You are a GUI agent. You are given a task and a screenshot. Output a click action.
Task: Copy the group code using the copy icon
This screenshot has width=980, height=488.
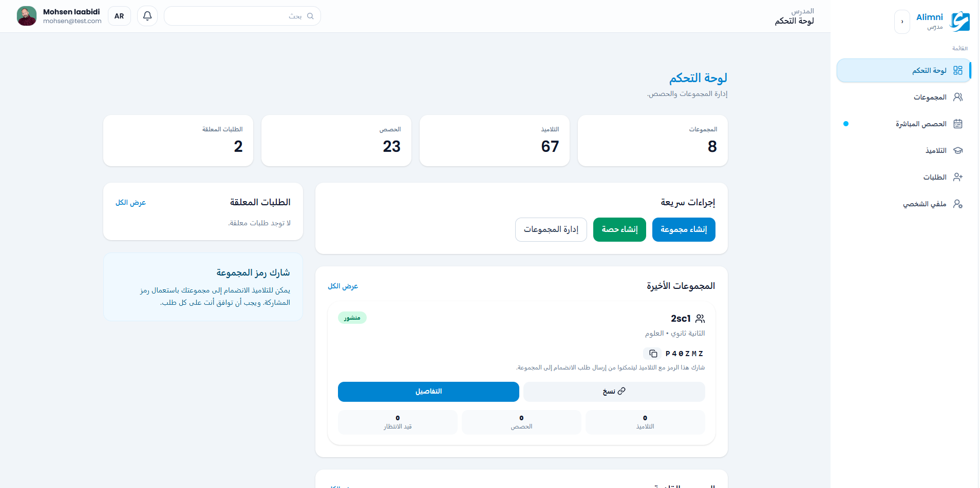click(x=653, y=354)
